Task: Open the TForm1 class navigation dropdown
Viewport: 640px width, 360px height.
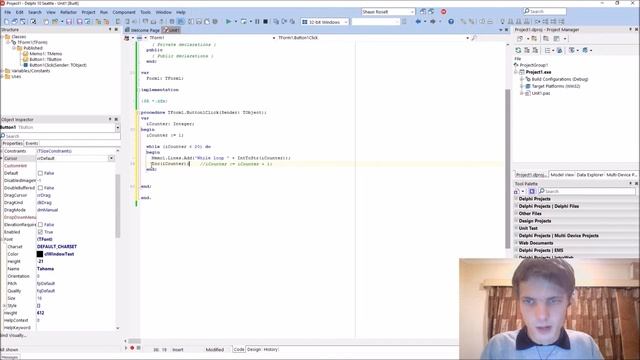Action: [x=273, y=38]
